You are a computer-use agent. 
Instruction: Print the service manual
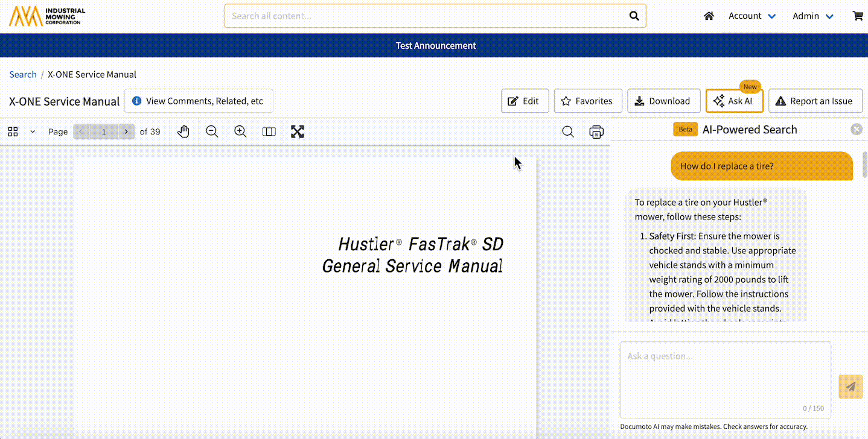[x=596, y=131]
